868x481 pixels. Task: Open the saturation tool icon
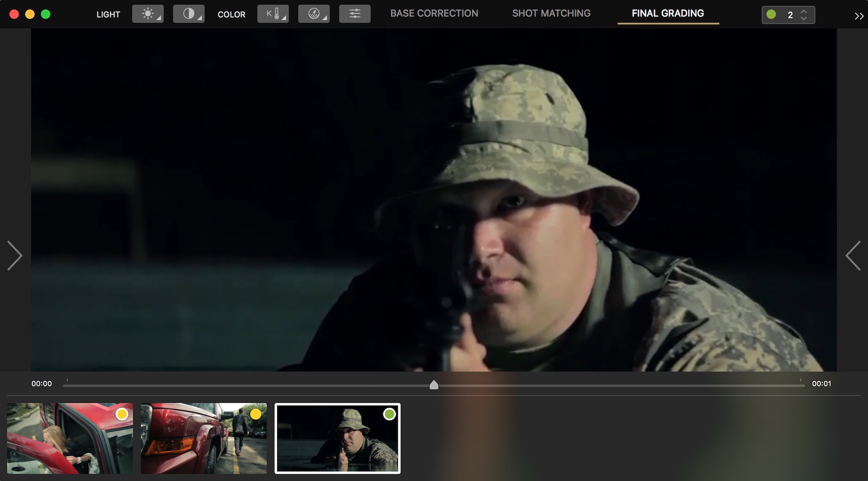point(314,14)
